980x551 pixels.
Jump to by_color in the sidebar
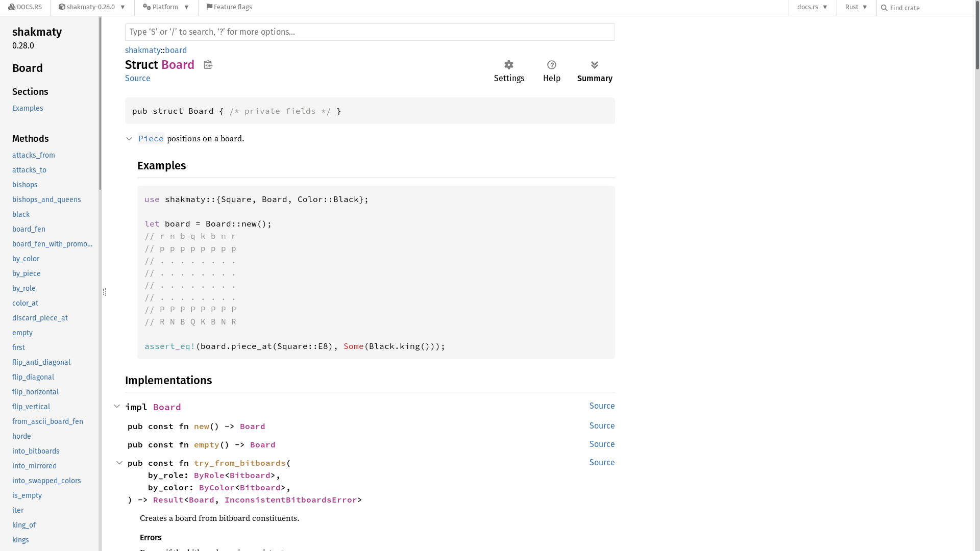pos(26,259)
